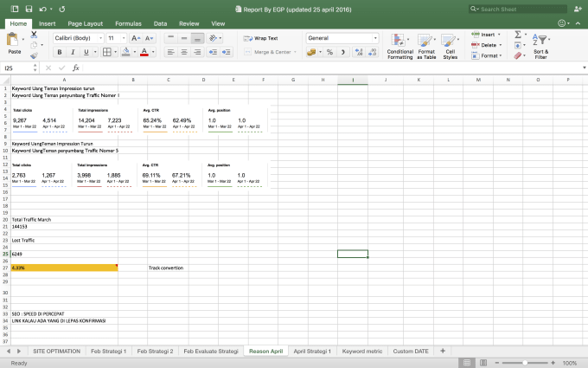Click the Copy icon

click(x=34, y=45)
